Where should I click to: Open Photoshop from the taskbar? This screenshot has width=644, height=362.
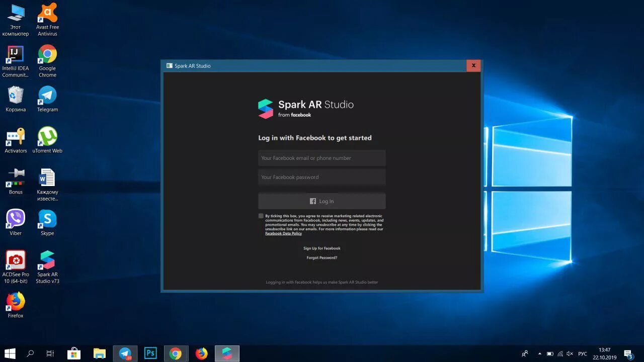coord(150,353)
